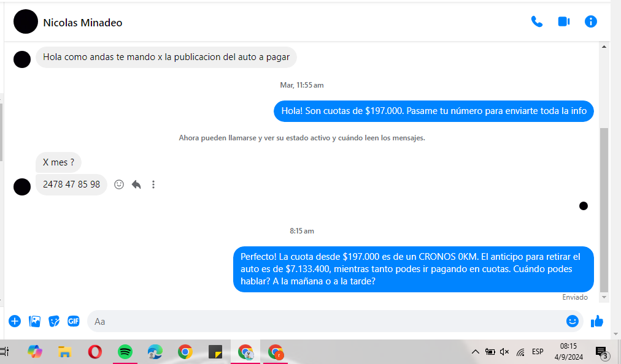Send a thumbs-up like
Image resolution: width=621 pixels, height=364 pixels.
coord(597,321)
